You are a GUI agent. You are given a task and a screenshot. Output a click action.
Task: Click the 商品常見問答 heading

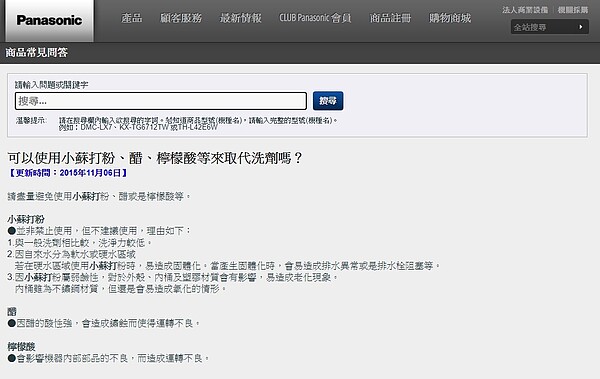tap(36, 52)
